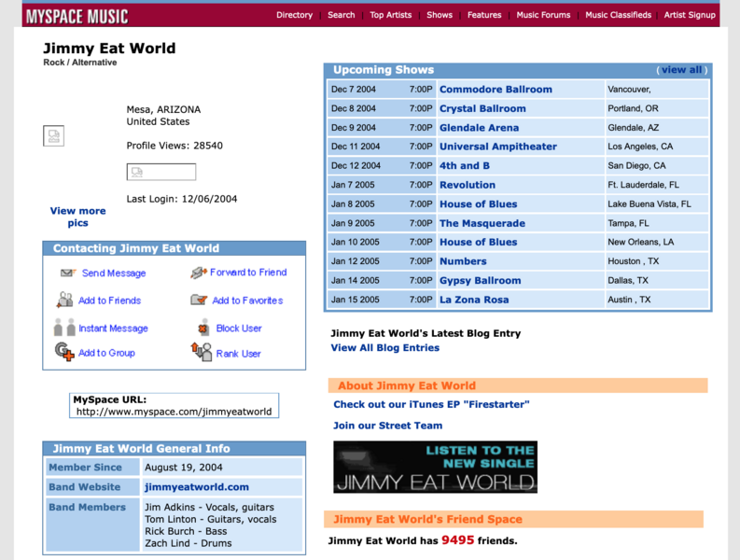Open the 4th and B show link

[x=465, y=166]
